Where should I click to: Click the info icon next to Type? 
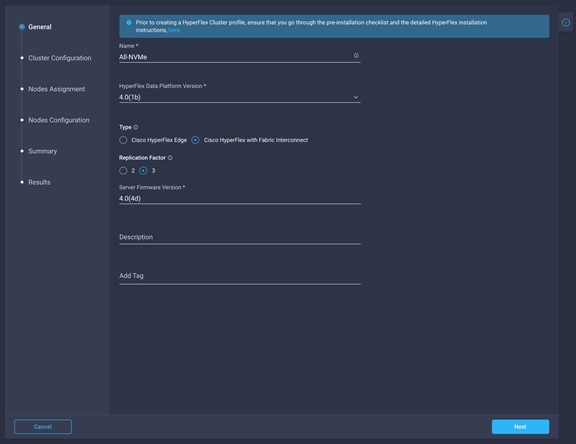pyautogui.click(x=136, y=127)
